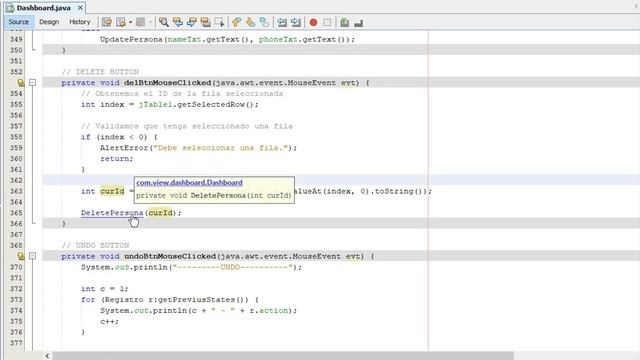Click lightbulb hint beside undoBtnMouseClicked
Viewport: 640px width, 360px height.
(x=20, y=256)
